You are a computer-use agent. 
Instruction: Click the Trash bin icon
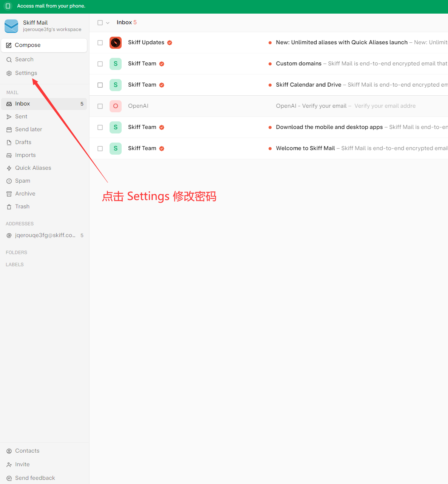click(9, 207)
